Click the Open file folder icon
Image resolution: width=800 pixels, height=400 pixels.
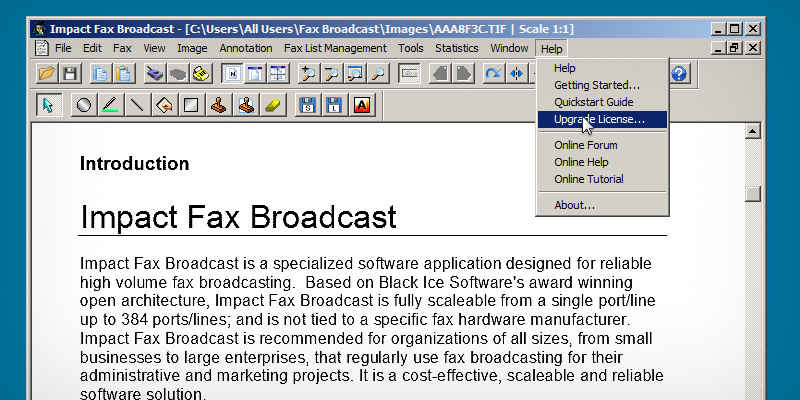pos(46,73)
